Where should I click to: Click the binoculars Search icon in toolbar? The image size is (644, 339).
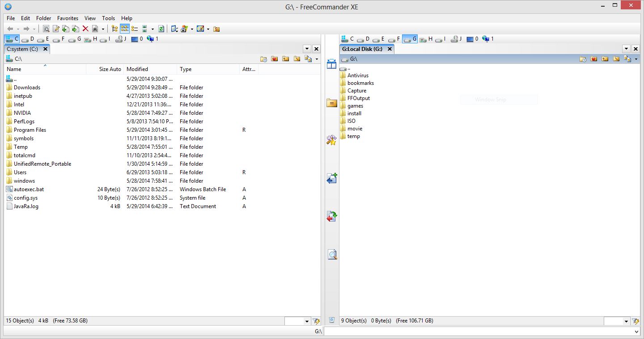click(x=95, y=29)
